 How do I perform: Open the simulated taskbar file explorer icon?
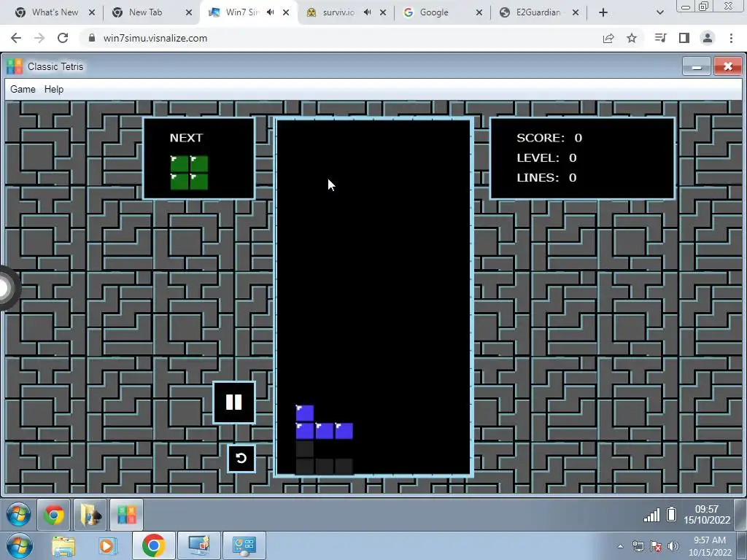(x=90, y=515)
